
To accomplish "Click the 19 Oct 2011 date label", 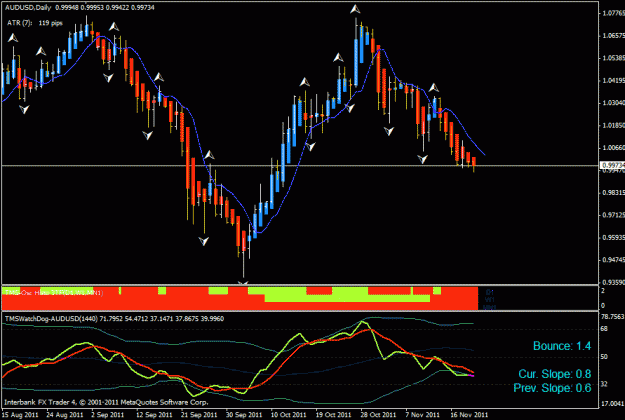I will [334, 415].
